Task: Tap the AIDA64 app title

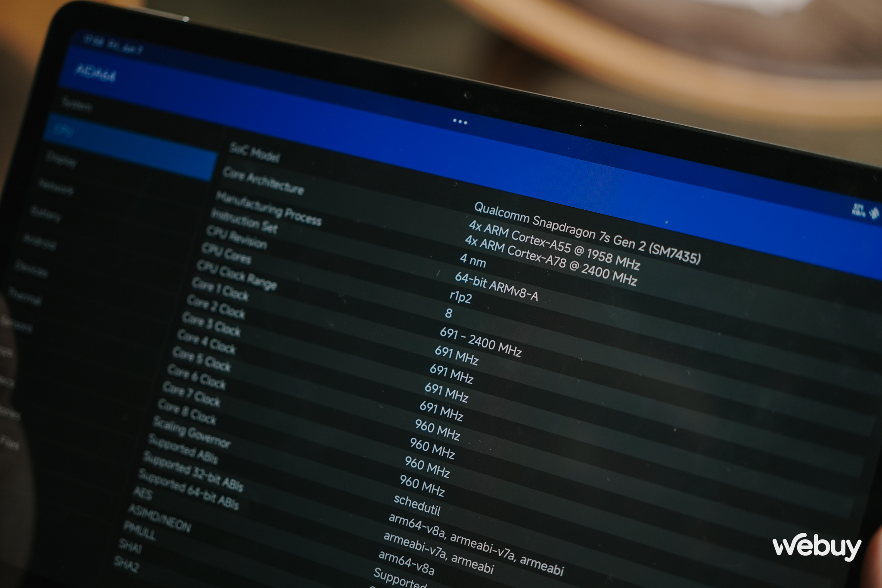Action: (x=96, y=73)
